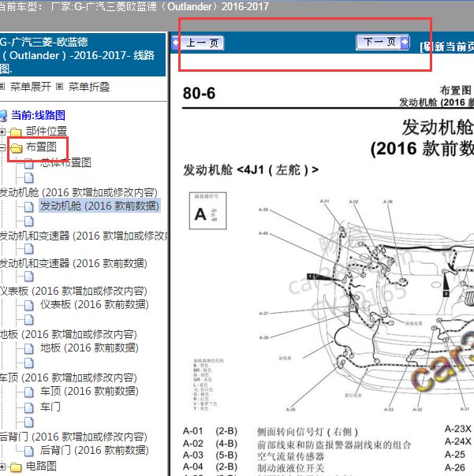This screenshot has height=476, width=474.
Task: Open 仪表板 (2016 款前数据) entry
Action: pyautogui.click(x=95, y=304)
